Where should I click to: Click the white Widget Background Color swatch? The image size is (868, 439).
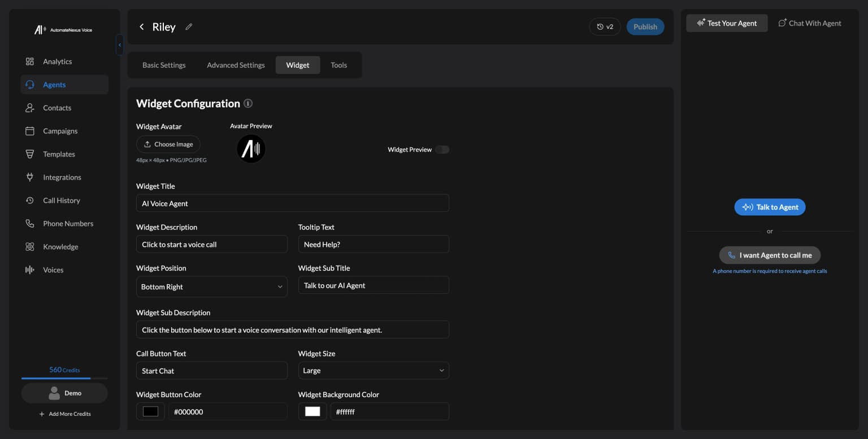313,411
